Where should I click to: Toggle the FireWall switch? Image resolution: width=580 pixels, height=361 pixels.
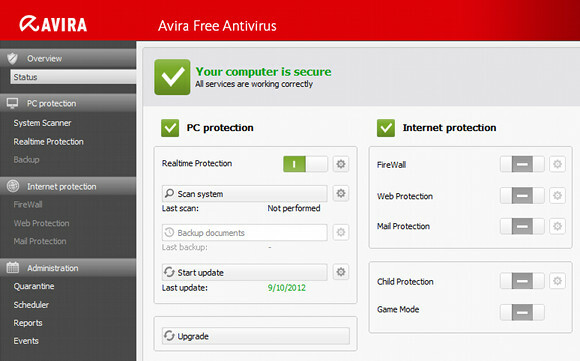[x=522, y=164]
